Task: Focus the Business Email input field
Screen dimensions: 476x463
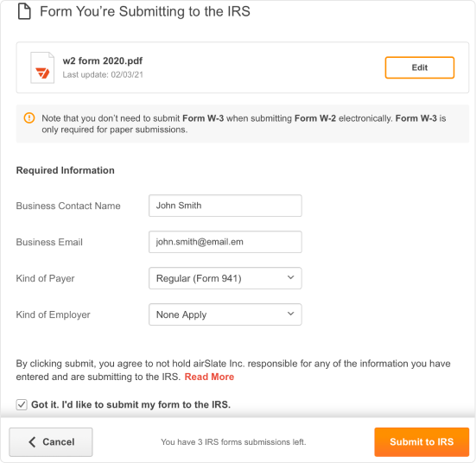Action: tap(225, 242)
